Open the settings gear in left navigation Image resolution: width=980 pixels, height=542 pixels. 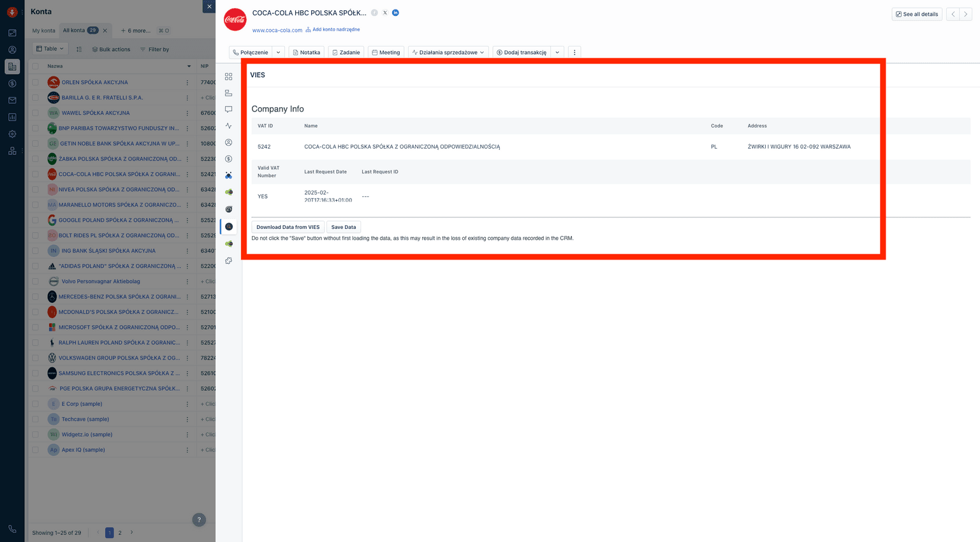[x=12, y=134]
